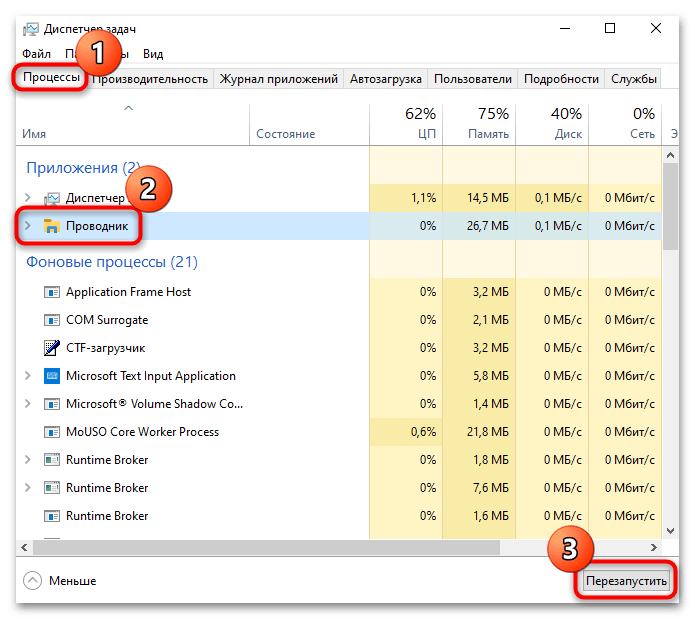Expand Microsoft Text Input Application row
The image size is (695, 619).
pos(27,376)
